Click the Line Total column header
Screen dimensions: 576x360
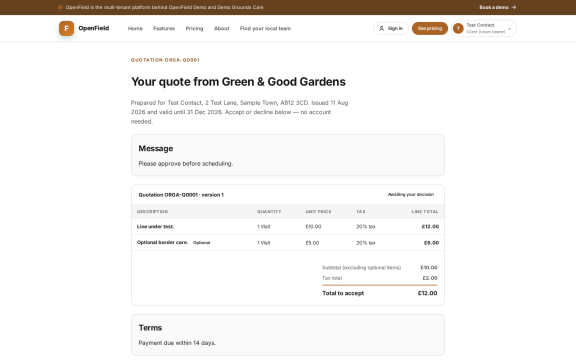425,212
